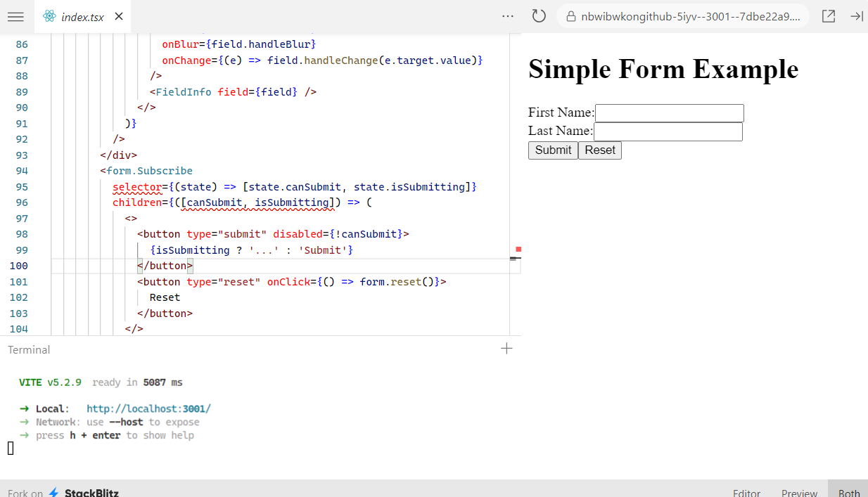Image resolution: width=868 pixels, height=497 pixels.
Task: Click the closing </button> tag on line 100
Action: (x=165, y=266)
